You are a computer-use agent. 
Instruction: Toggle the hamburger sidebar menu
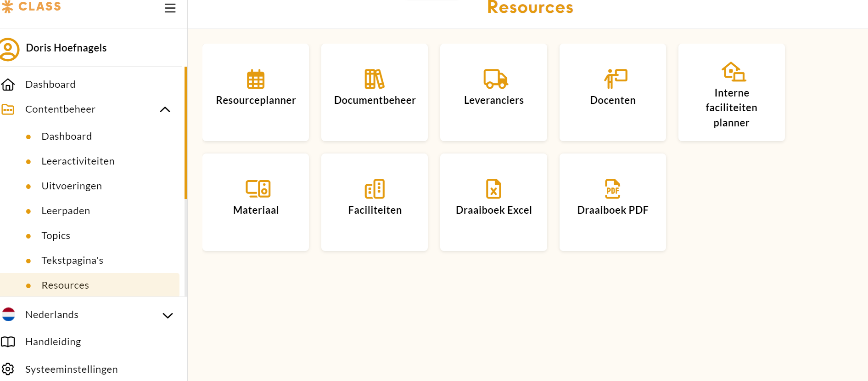(x=170, y=8)
